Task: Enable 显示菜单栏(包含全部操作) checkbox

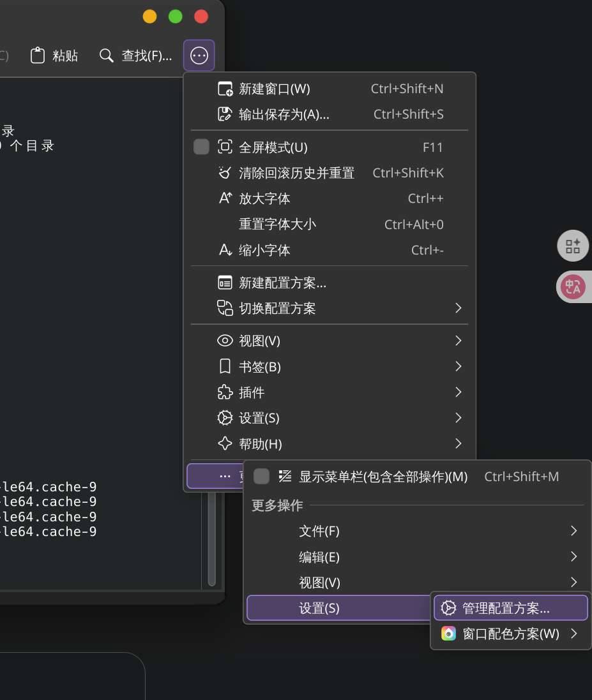Action: coord(261,476)
